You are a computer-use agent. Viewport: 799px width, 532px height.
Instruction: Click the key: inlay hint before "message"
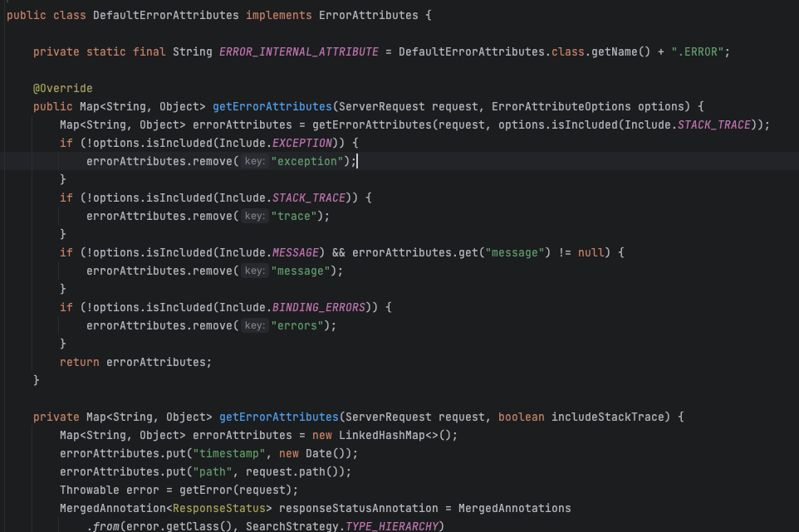[x=255, y=271]
